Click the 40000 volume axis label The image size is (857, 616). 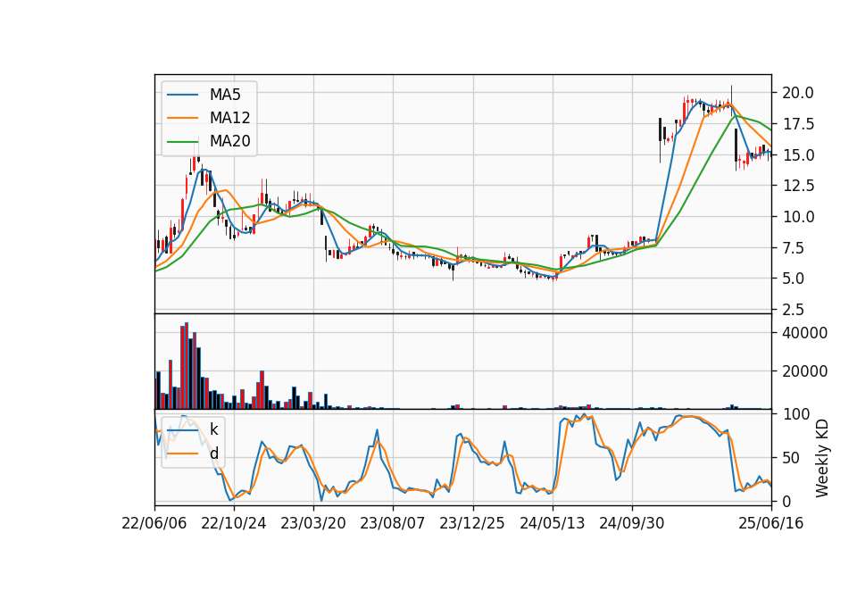(x=804, y=333)
